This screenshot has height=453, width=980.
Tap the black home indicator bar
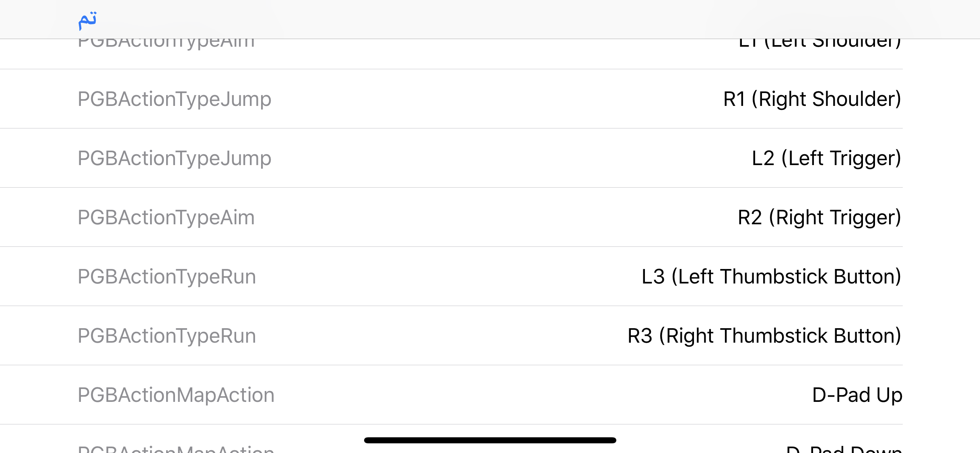pos(490,440)
